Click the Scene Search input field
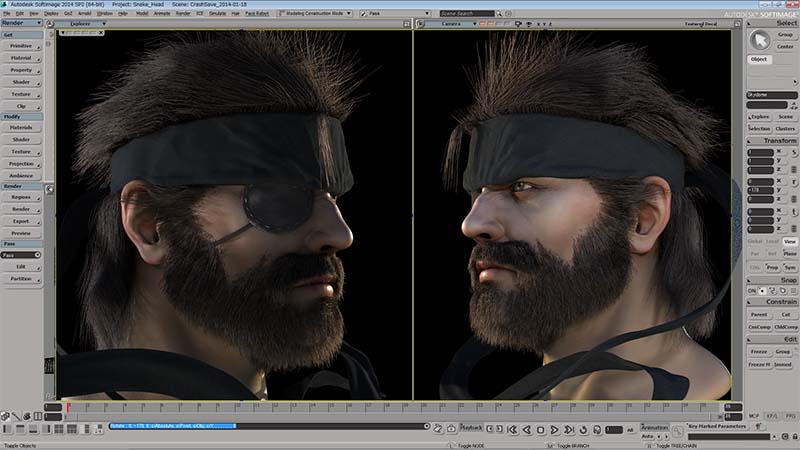The height and width of the screenshot is (450, 800). [x=467, y=14]
